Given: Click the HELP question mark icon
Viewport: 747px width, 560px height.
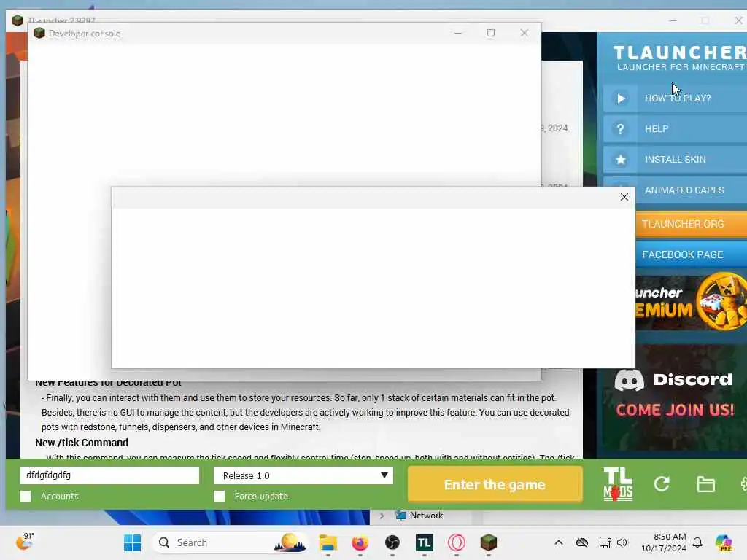Looking at the screenshot, I should click(620, 129).
